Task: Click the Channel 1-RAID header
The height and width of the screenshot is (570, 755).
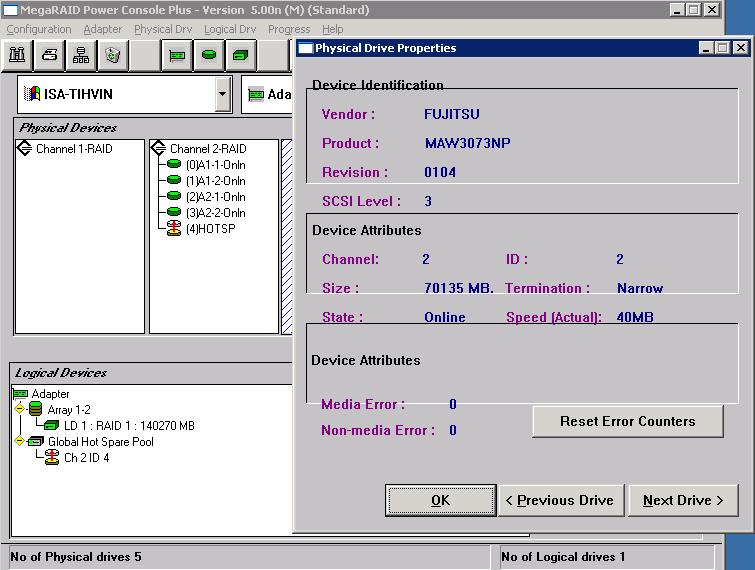Action: click(x=73, y=149)
